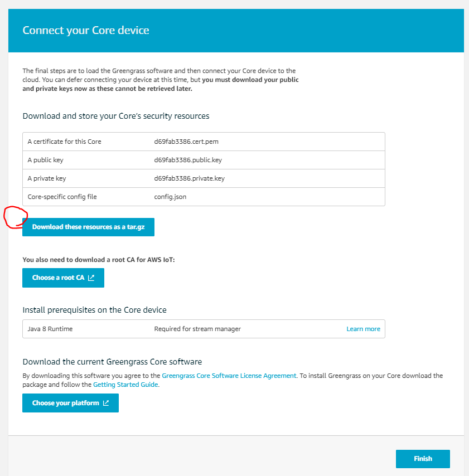469x476 pixels.
Task: Select the config.json file name
Action: coord(170,197)
